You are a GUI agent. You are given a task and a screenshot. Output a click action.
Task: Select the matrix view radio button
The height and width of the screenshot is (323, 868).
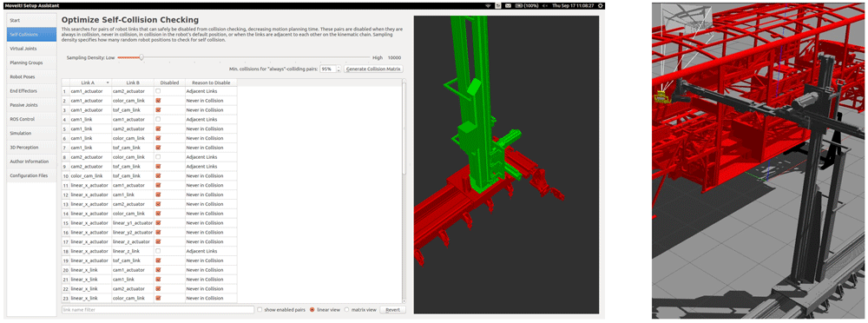(347, 310)
